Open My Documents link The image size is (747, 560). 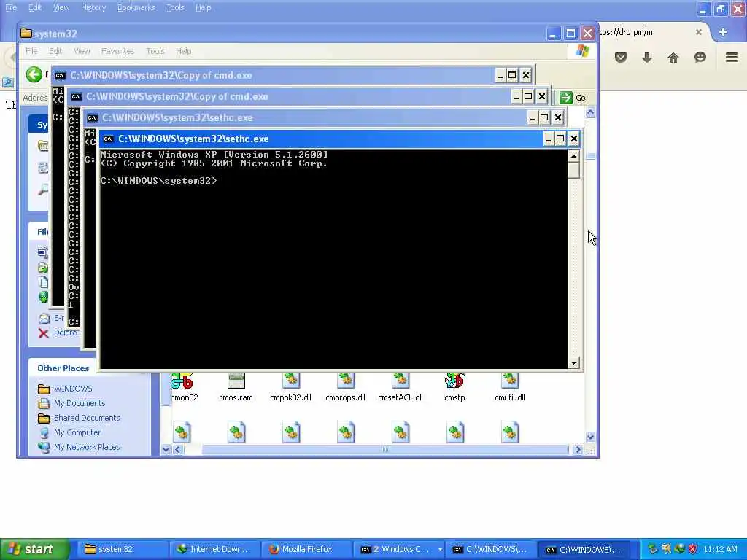click(79, 403)
